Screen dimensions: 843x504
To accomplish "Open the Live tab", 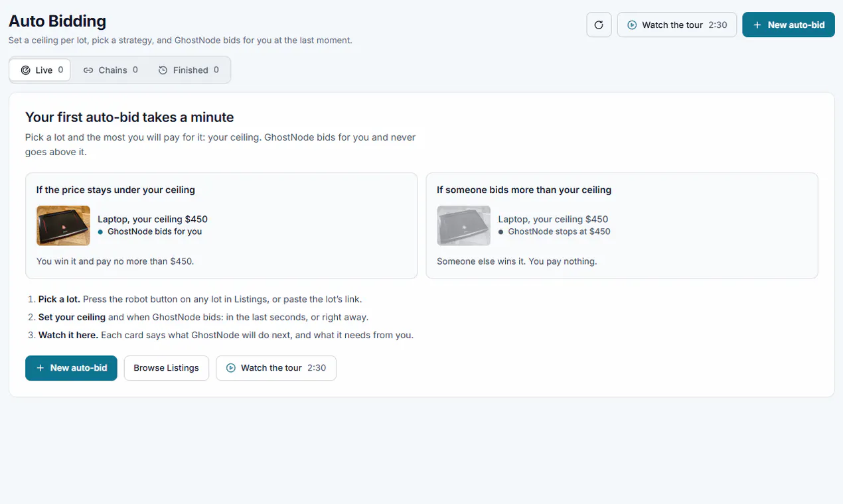I will (x=40, y=70).
